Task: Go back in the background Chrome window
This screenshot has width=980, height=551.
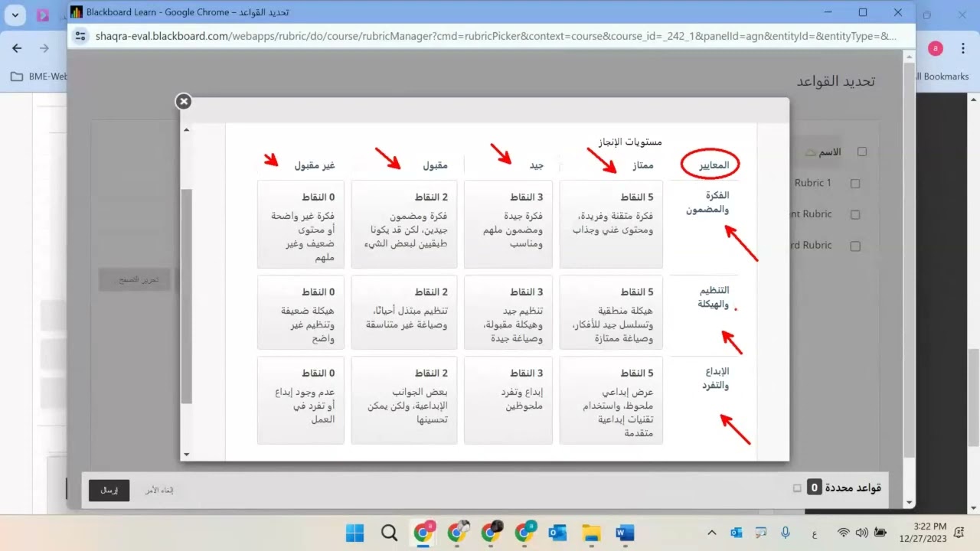Action: tap(17, 48)
